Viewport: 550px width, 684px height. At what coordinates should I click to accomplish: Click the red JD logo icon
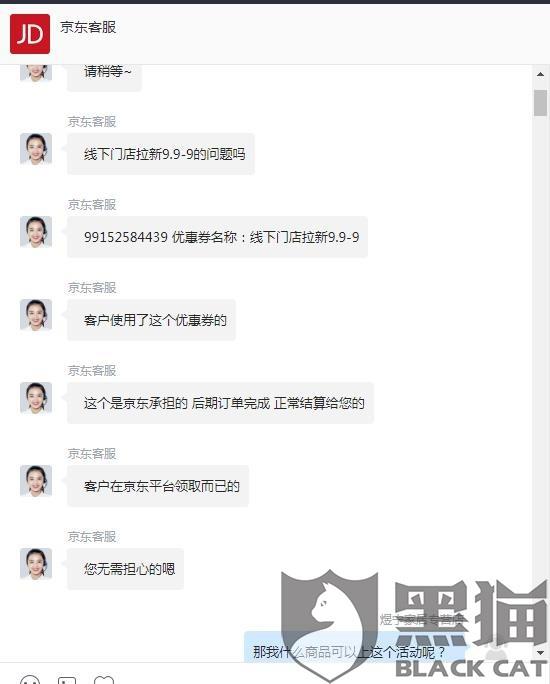(x=30, y=34)
